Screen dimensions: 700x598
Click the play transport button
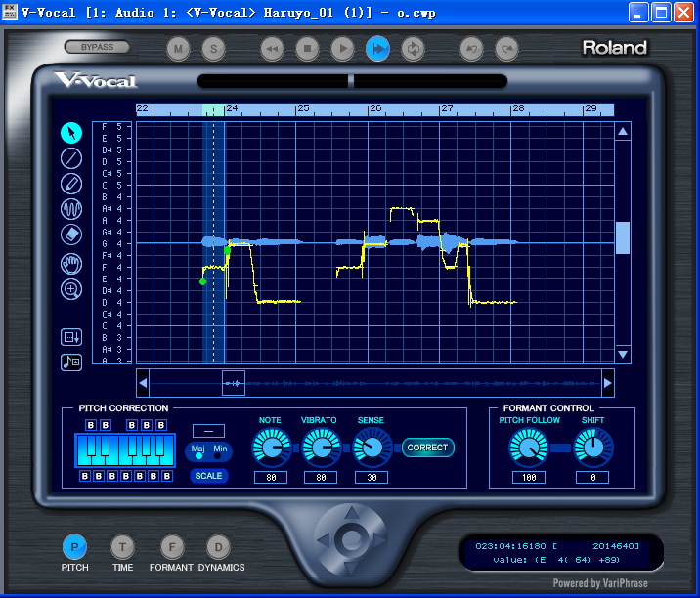pyautogui.click(x=342, y=49)
